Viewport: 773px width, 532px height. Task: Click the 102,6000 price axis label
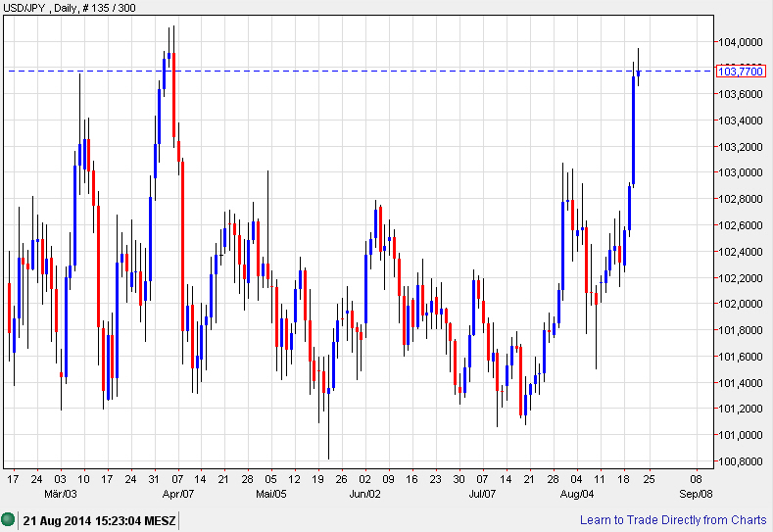click(740, 225)
